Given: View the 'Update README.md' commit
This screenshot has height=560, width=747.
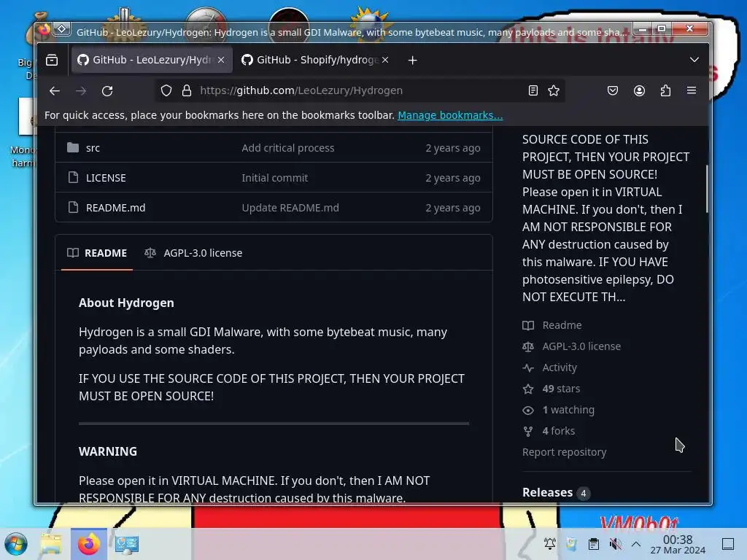Looking at the screenshot, I should click(290, 208).
